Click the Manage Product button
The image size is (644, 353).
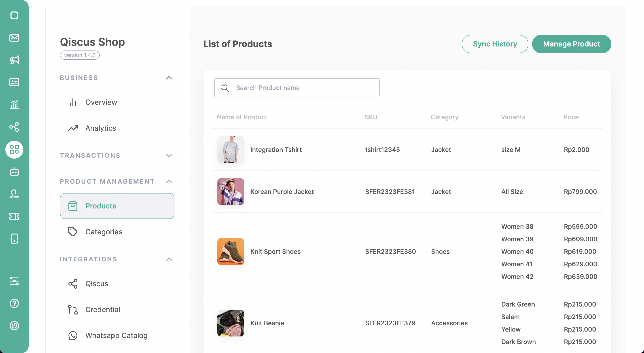pos(571,44)
